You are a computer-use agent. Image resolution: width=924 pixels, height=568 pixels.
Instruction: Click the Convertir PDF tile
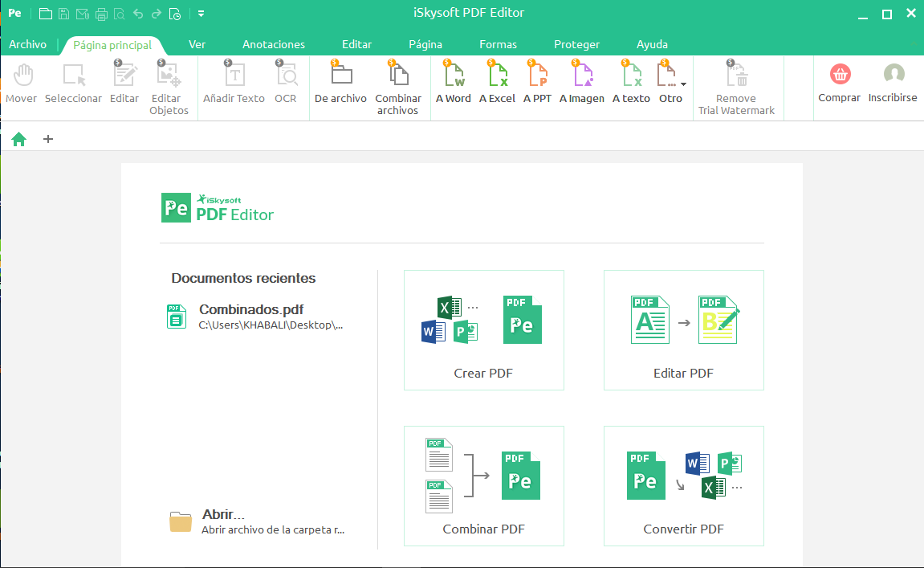click(x=683, y=486)
